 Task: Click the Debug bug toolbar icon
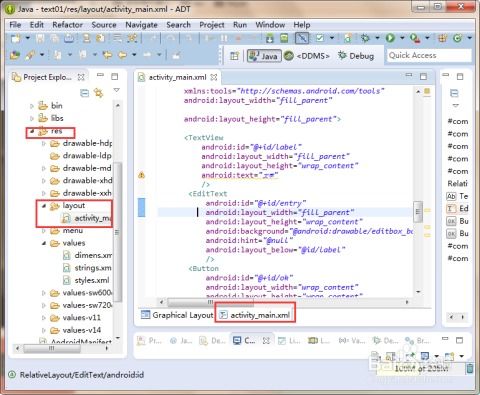pos(365,38)
